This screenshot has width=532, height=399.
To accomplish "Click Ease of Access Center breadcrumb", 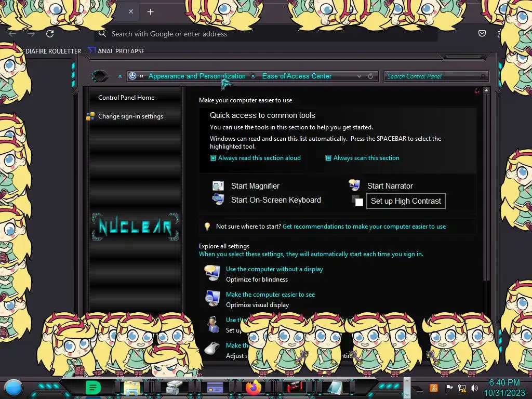I will (297, 76).
